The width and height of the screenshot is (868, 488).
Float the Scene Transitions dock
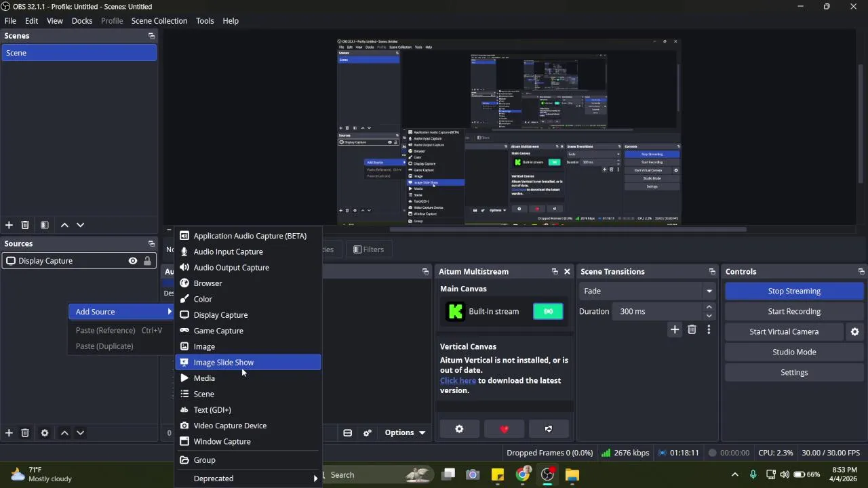[x=712, y=272]
